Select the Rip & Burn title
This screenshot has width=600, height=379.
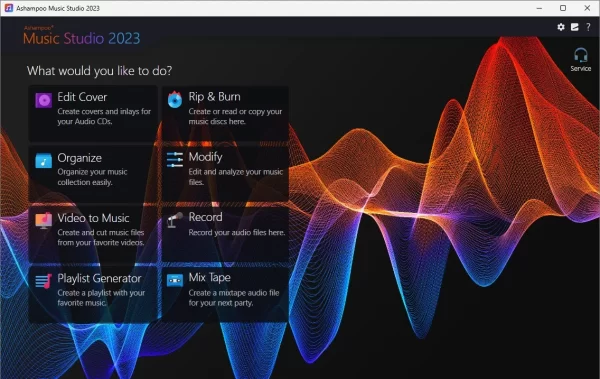coord(214,96)
